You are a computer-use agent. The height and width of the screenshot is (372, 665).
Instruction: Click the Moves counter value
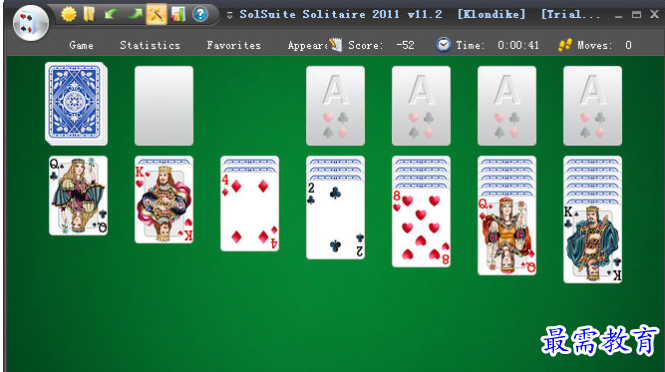628,45
